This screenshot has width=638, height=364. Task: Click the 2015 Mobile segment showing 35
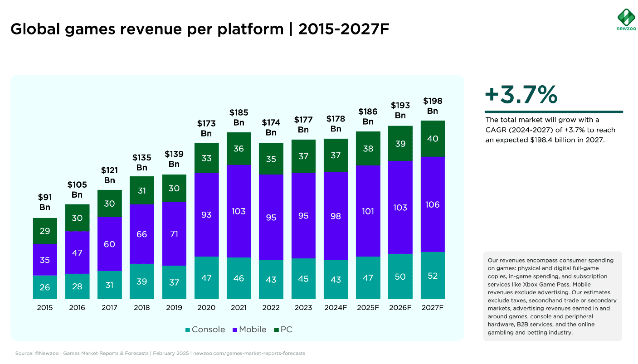(x=45, y=260)
